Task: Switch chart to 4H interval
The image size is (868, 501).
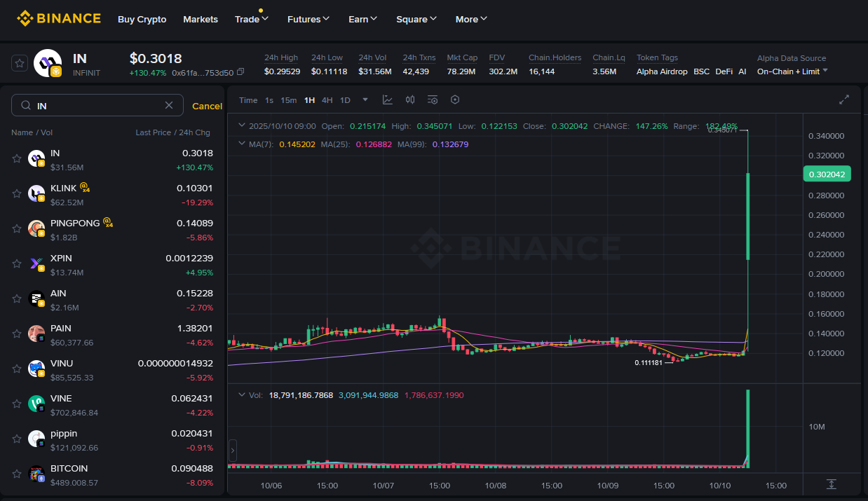Action: tap(327, 100)
